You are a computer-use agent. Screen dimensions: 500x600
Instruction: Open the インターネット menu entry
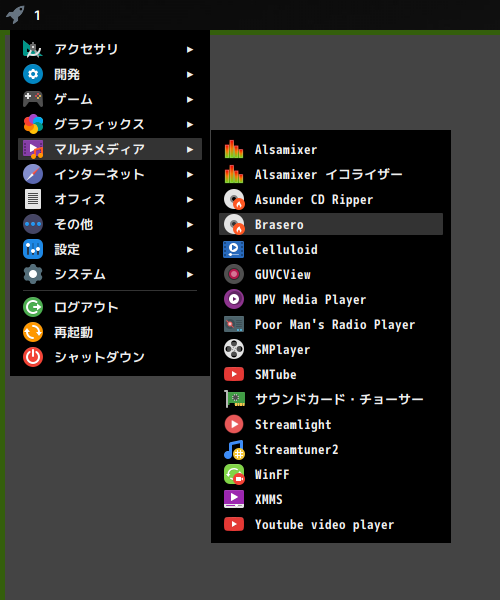tap(110, 174)
